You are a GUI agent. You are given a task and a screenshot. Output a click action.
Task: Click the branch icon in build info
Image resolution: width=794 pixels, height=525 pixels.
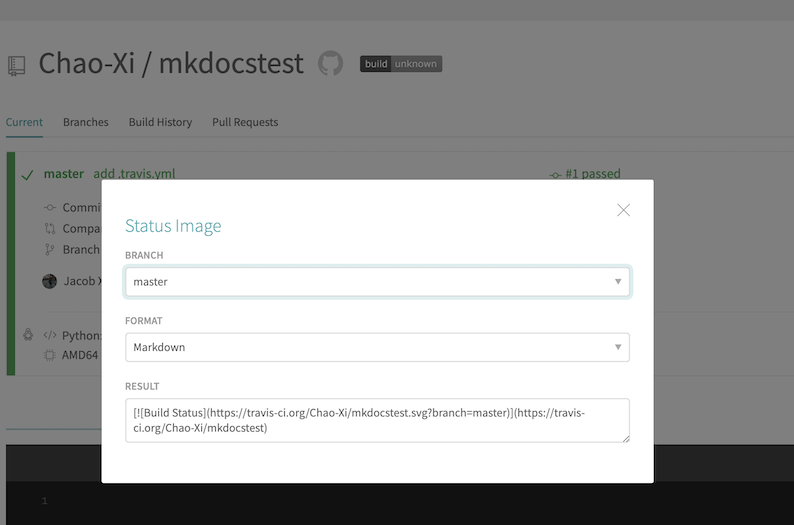coord(49,250)
